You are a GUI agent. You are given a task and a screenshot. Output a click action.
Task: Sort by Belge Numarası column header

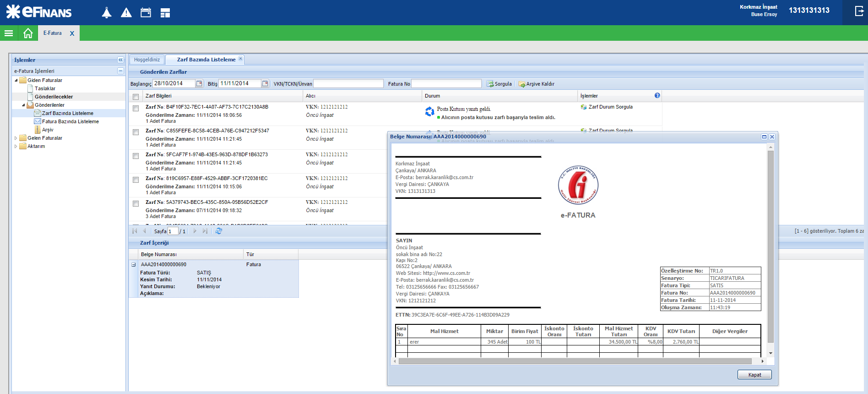pos(191,254)
